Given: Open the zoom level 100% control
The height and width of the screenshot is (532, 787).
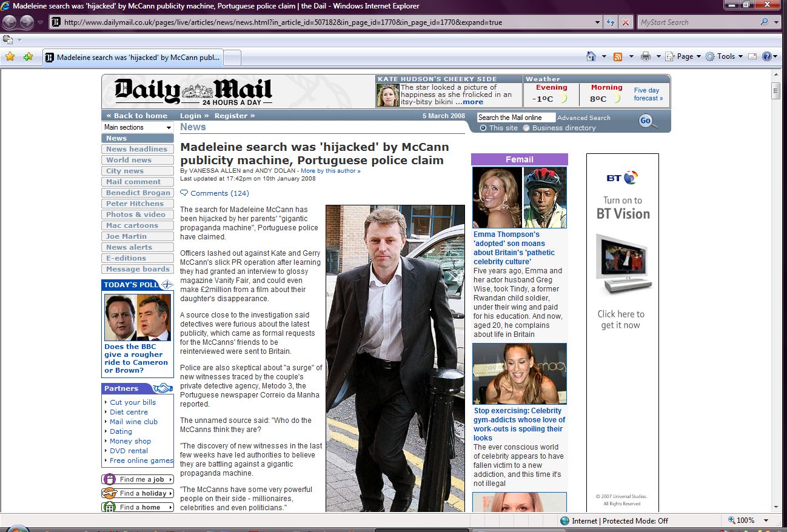Looking at the screenshot, I should [746, 520].
